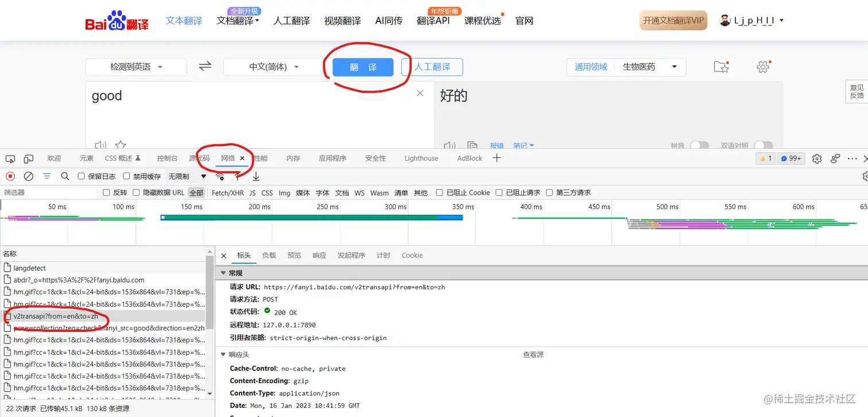Viewport: 868px width, 417px height.
Task: Click the inspect element picker icon
Action: click(10, 159)
